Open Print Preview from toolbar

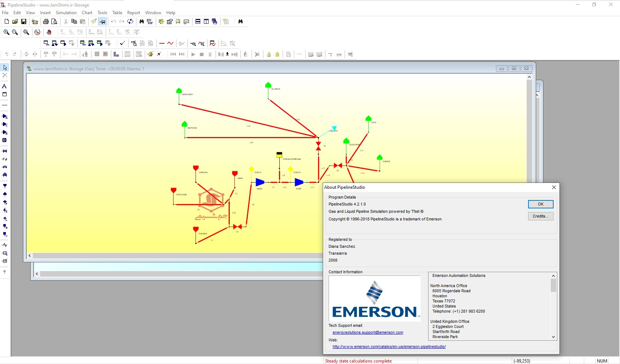pyautogui.click(x=54, y=21)
